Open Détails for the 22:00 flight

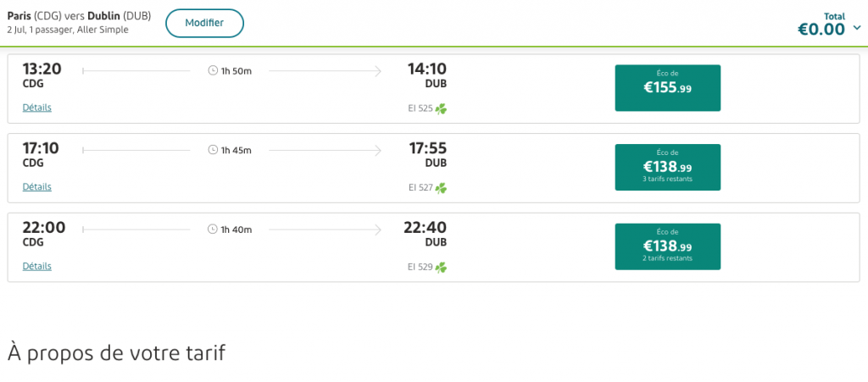pyautogui.click(x=37, y=266)
